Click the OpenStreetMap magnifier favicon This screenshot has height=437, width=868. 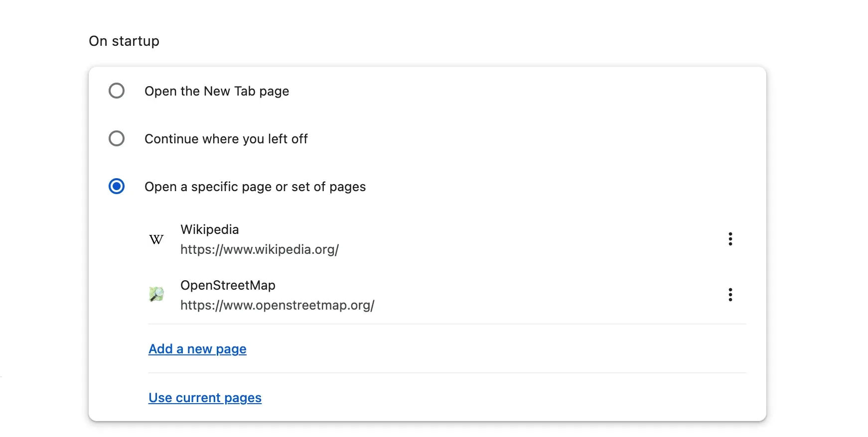[x=156, y=294]
